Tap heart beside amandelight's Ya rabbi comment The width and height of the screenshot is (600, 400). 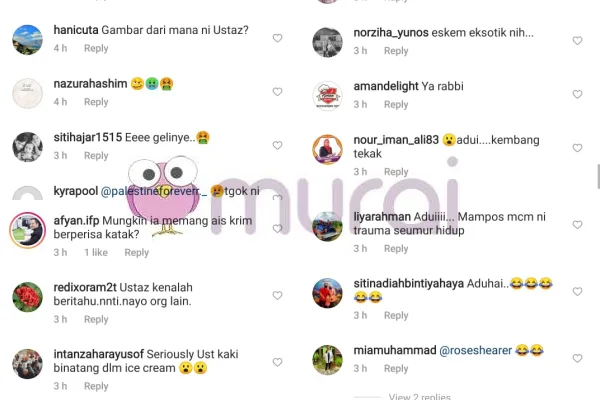point(577,94)
